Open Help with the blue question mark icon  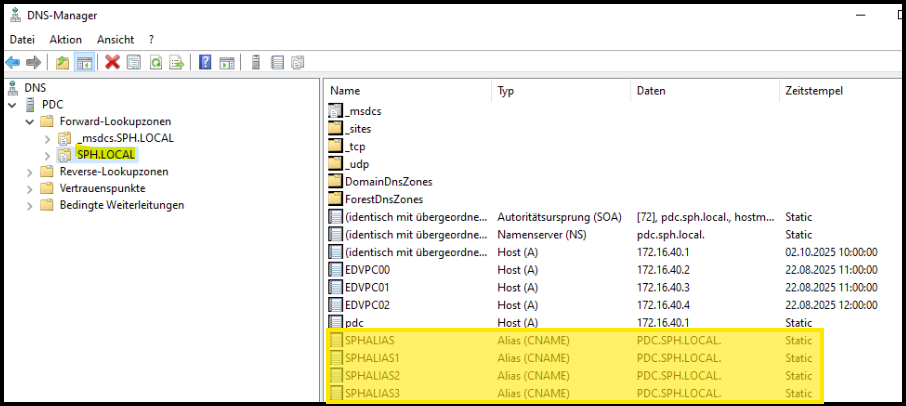[x=205, y=63]
